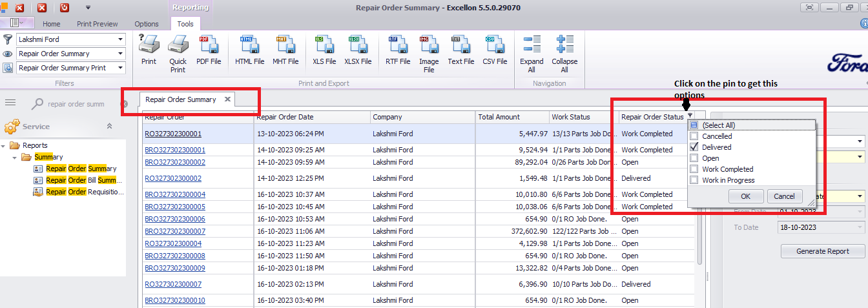Select the Tools ribbon tab

(185, 24)
